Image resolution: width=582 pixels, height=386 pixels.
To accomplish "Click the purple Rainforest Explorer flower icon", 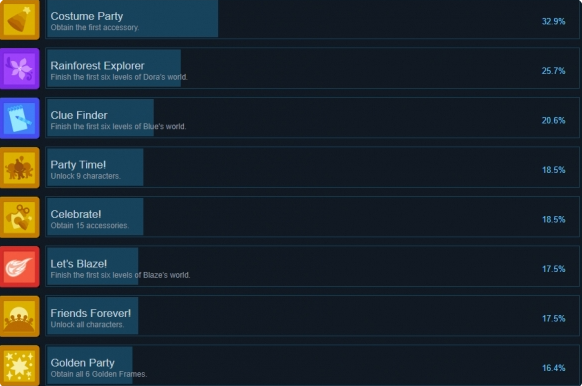I will coord(20,69).
